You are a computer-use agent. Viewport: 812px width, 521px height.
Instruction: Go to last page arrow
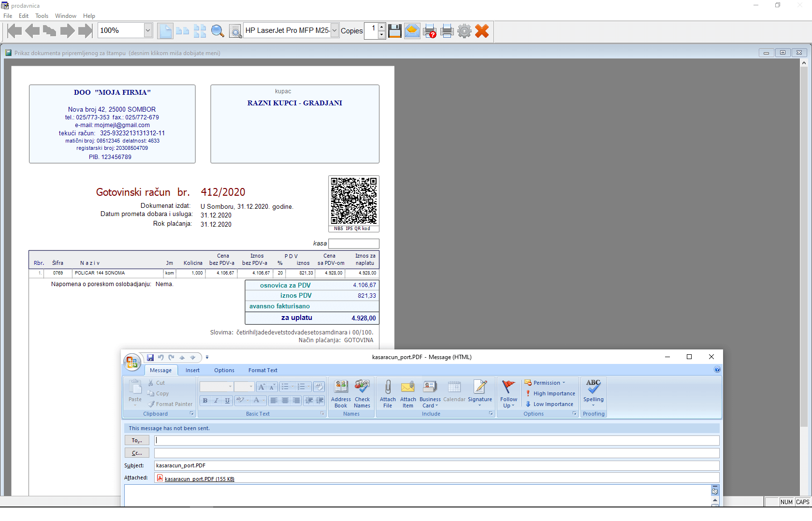[x=85, y=31]
